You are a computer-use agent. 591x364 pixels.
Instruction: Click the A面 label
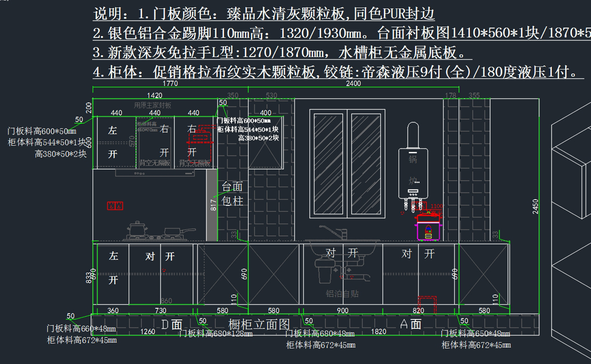[x=411, y=324]
